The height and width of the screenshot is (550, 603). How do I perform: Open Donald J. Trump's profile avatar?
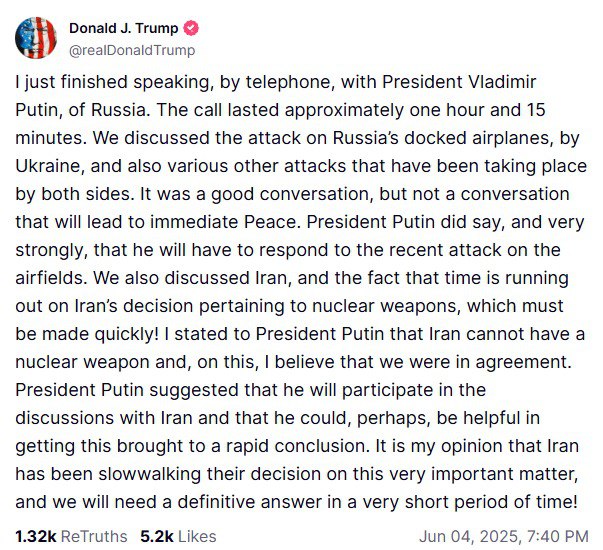coord(36,38)
